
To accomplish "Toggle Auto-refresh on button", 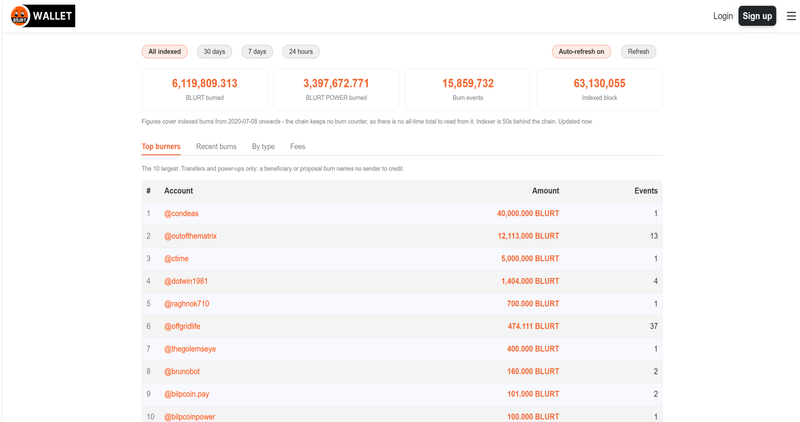I will (581, 52).
